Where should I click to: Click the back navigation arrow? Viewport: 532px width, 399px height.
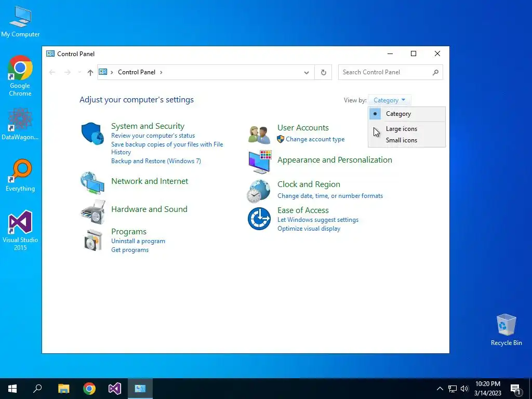tap(52, 72)
